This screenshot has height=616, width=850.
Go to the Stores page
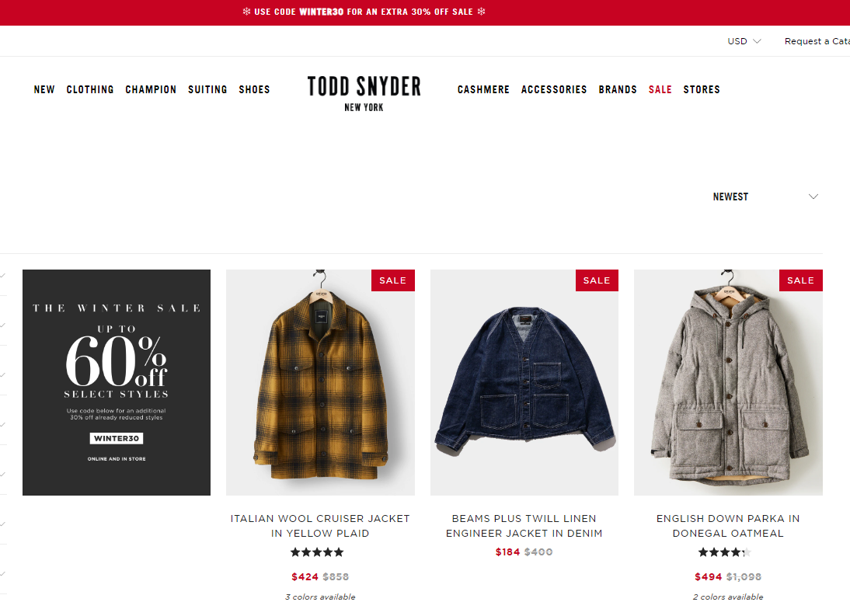702,89
